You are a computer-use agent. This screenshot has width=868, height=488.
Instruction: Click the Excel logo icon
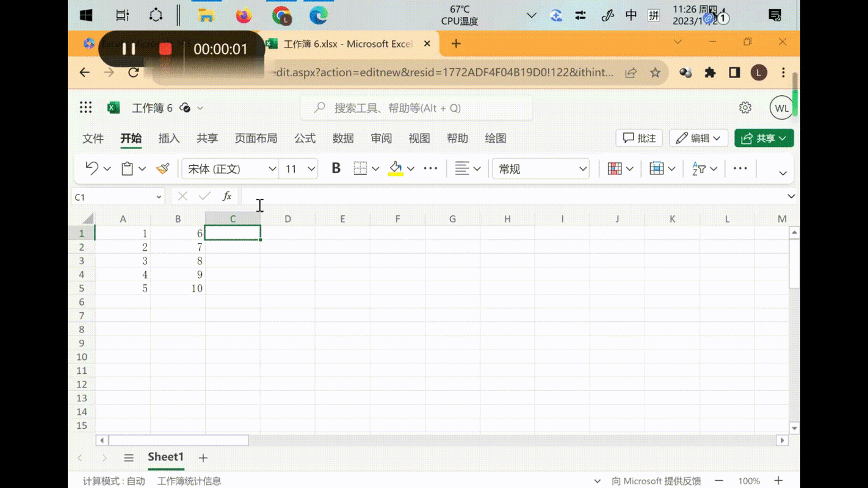click(114, 108)
